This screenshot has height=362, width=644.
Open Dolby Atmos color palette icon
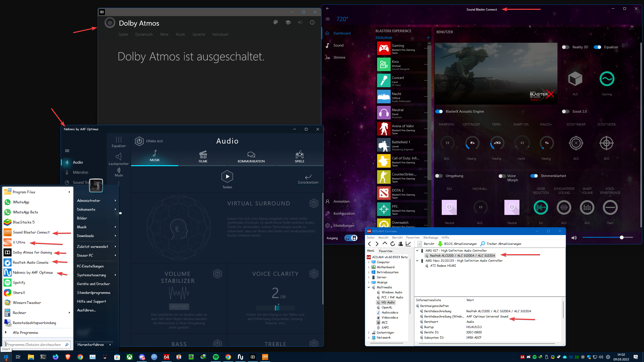coord(275,22)
